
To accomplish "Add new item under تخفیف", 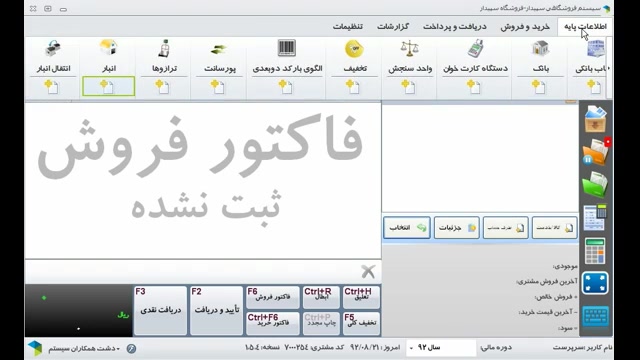I will 352,87.
